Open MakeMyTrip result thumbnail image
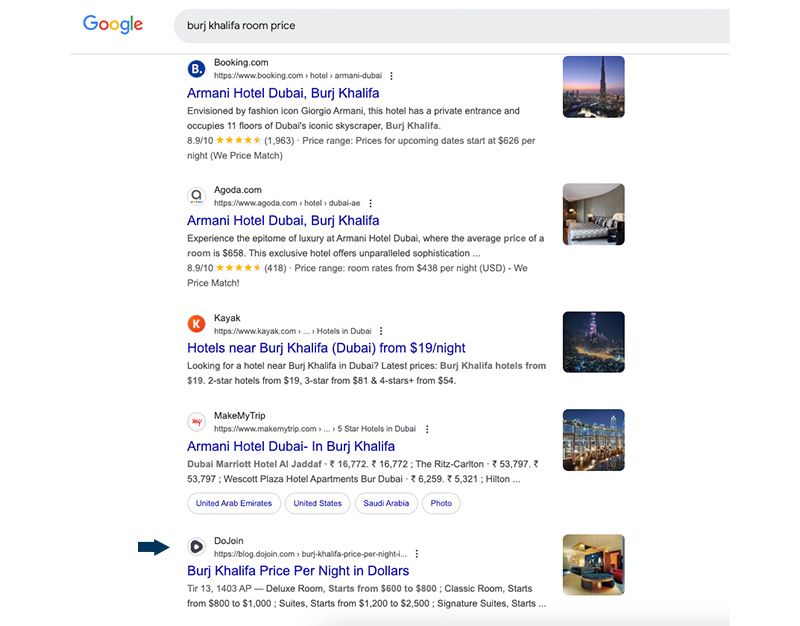This screenshot has width=800, height=626. (x=593, y=440)
